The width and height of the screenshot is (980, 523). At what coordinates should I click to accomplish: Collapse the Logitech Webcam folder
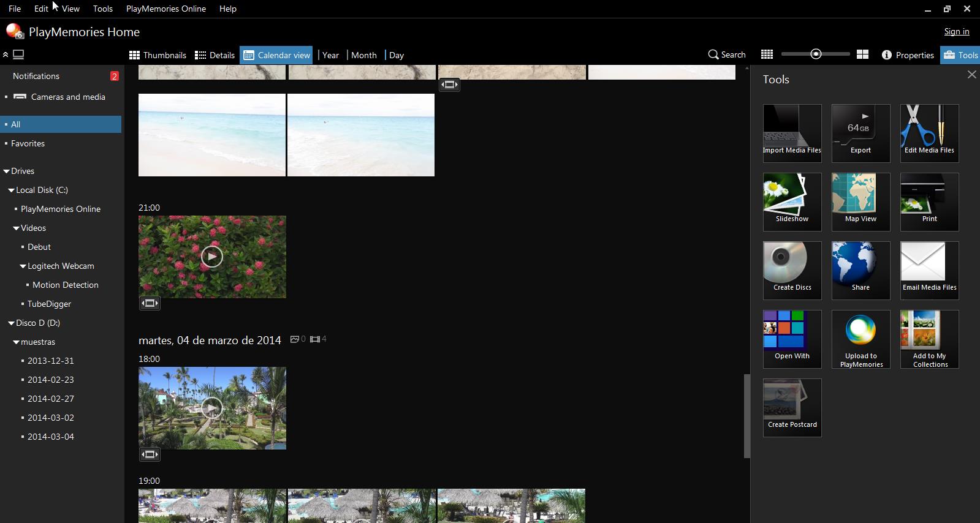point(23,266)
